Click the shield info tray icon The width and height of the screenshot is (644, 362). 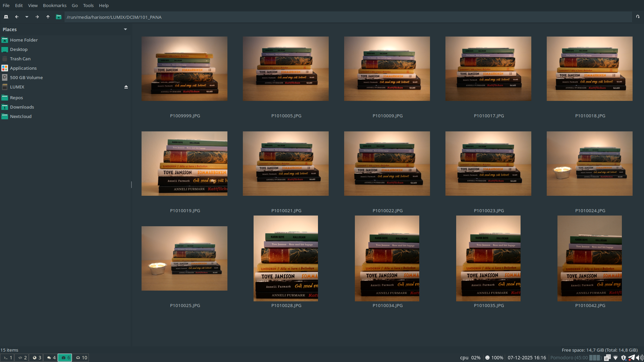point(624,358)
